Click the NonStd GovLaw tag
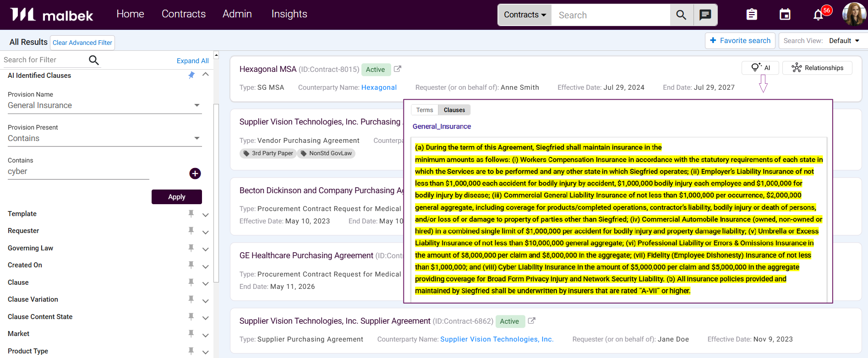Screen dimensions: 868x358 pyautogui.click(x=326, y=153)
